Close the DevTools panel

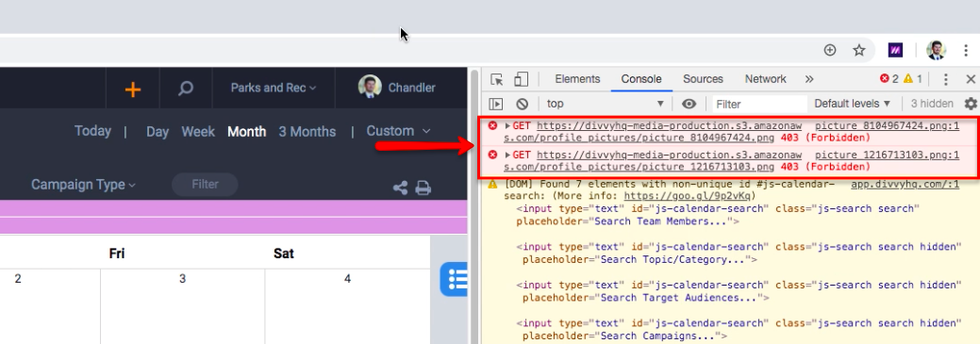coord(971,79)
